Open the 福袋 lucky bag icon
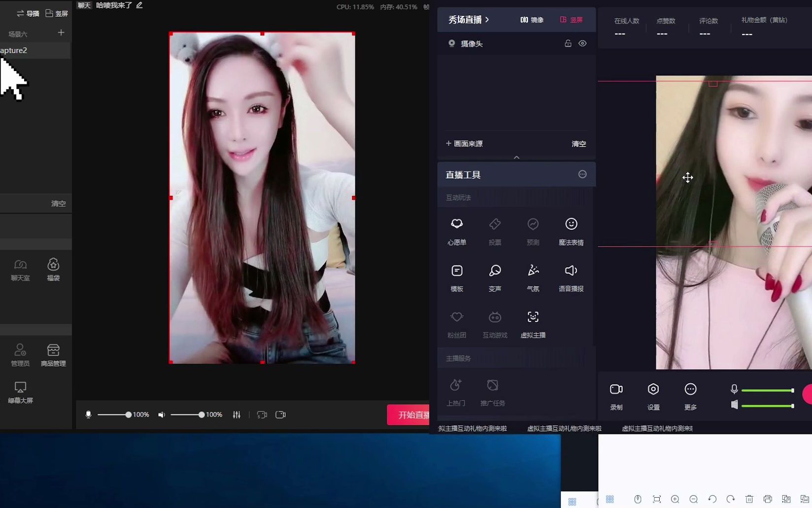812x508 pixels. [53, 269]
